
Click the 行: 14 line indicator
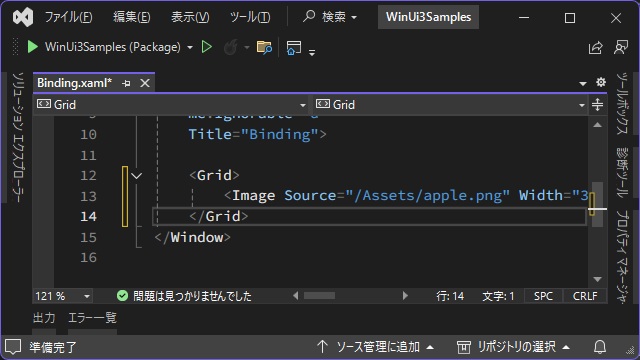450,296
